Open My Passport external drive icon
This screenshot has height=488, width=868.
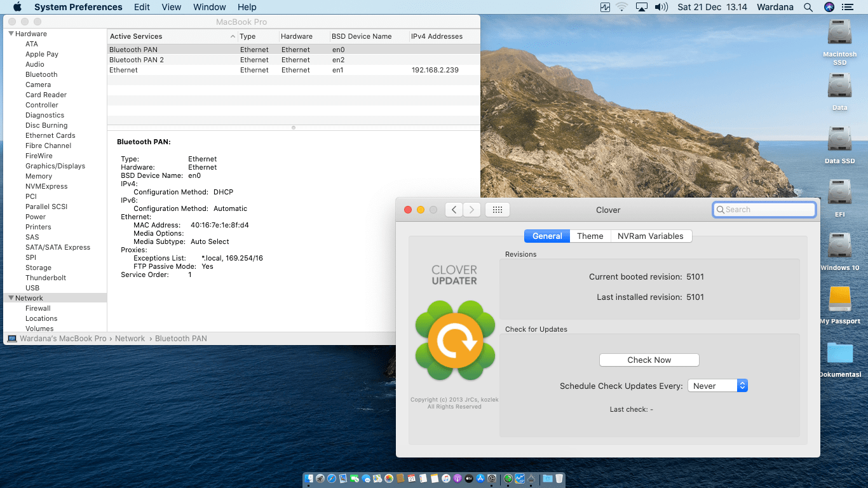840,299
